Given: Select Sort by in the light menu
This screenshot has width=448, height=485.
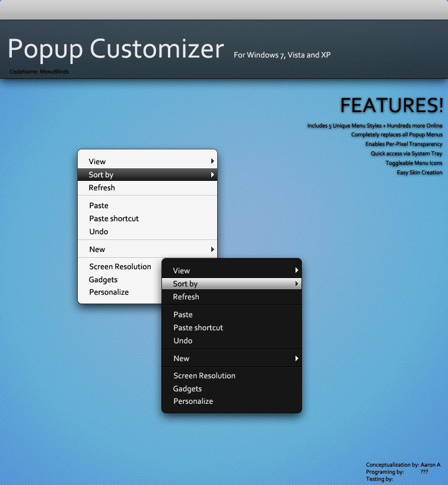Looking at the screenshot, I should point(147,174).
